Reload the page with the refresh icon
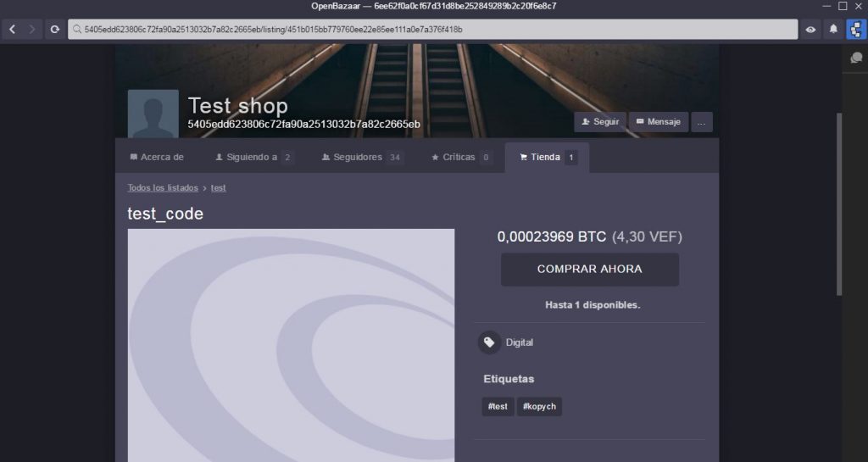Image resolution: width=868 pixels, height=462 pixels. 54,30
